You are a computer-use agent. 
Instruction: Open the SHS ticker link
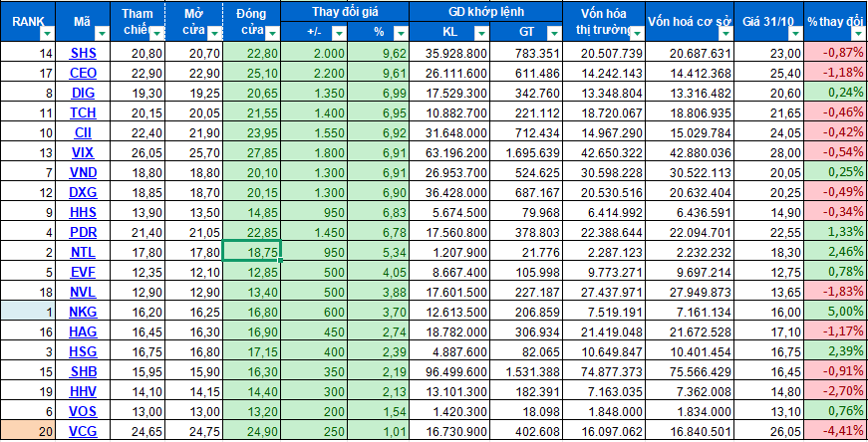coord(83,53)
